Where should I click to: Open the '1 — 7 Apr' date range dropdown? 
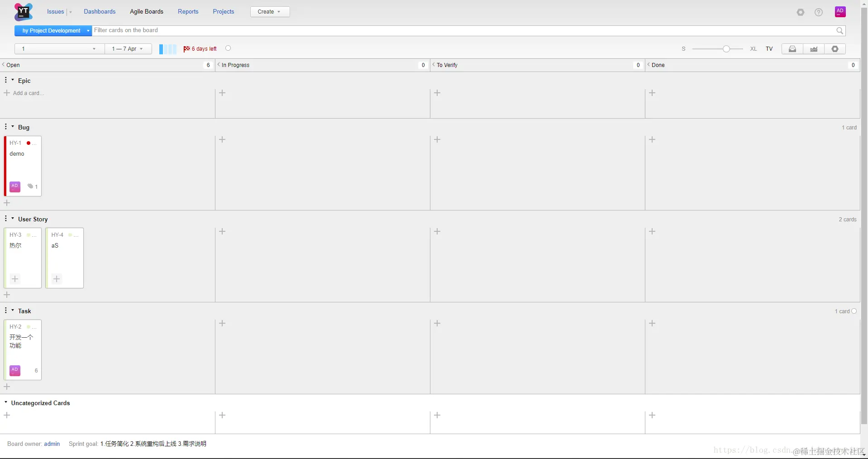coord(128,49)
